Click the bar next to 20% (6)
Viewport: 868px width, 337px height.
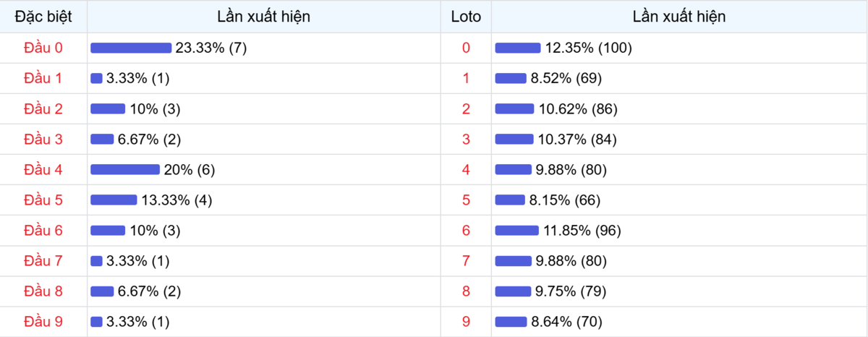pos(124,170)
